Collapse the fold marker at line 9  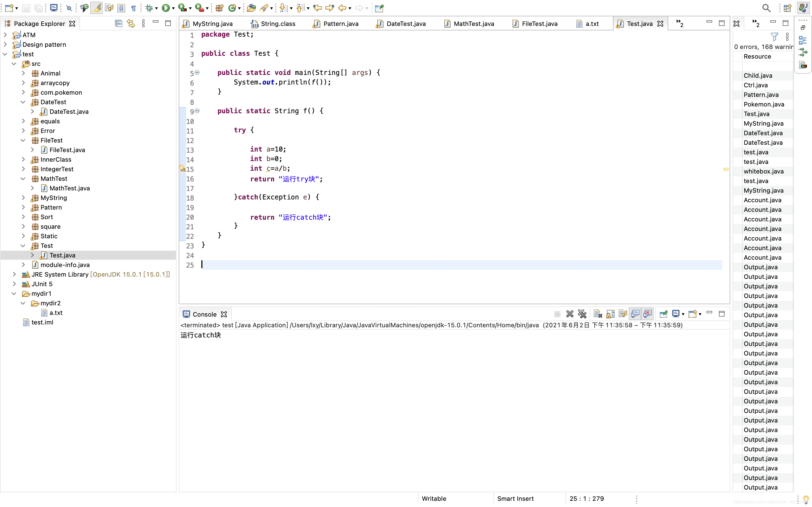pos(197,111)
